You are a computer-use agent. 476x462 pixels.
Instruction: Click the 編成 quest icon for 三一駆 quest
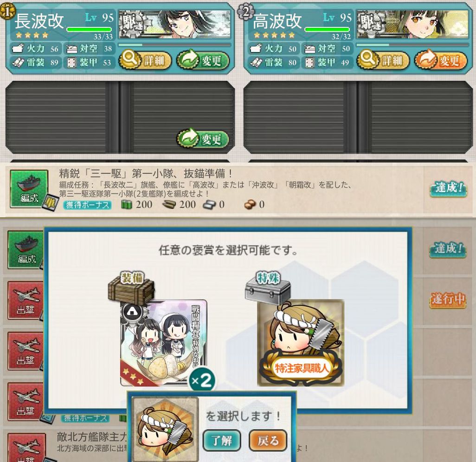pyautogui.click(x=29, y=189)
